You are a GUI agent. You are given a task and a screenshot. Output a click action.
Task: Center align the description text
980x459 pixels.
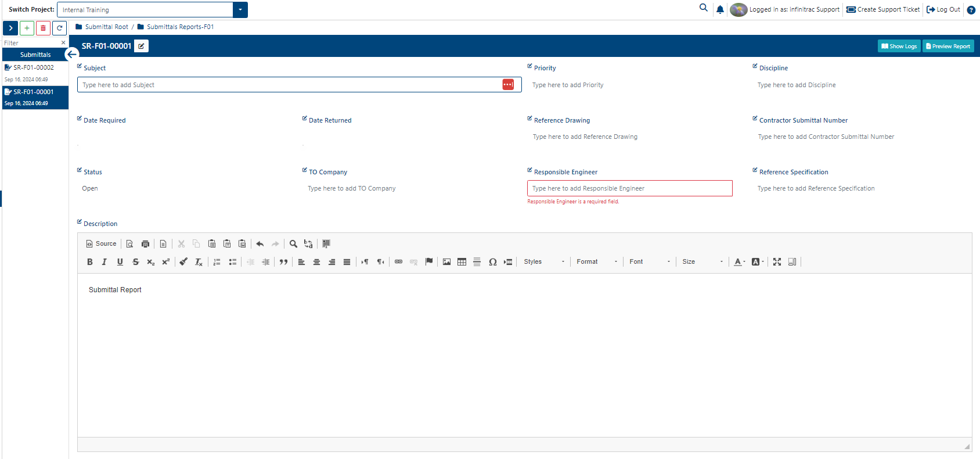click(317, 262)
